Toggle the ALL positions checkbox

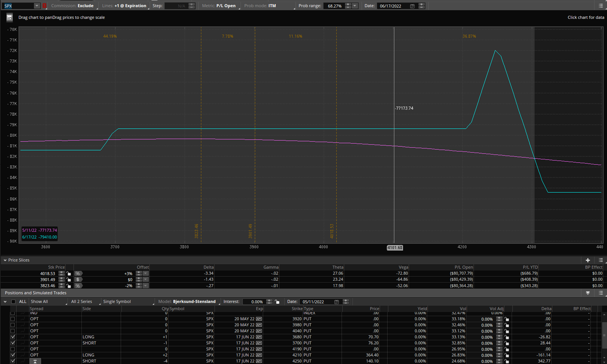(13, 301)
